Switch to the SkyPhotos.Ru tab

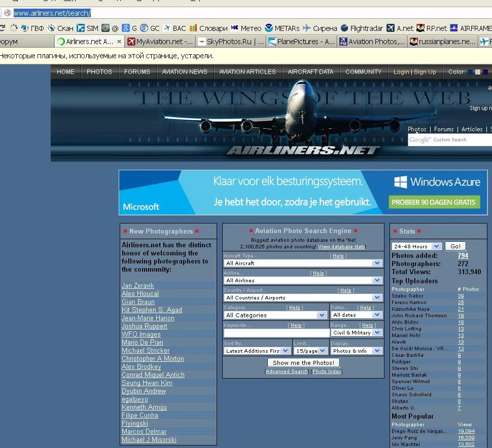231,42
